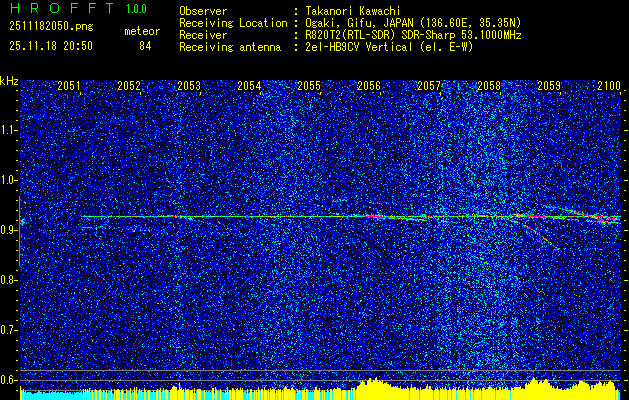Click the 0.9 kHz axis label
629x400 pixels.
(x=9, y=230)
